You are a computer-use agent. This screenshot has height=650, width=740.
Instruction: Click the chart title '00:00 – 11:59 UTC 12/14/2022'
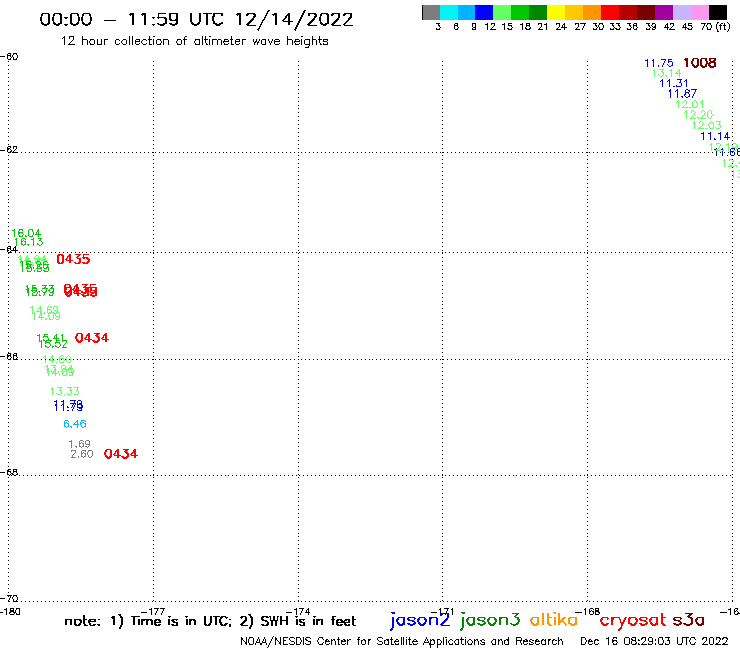click(196, 19)
